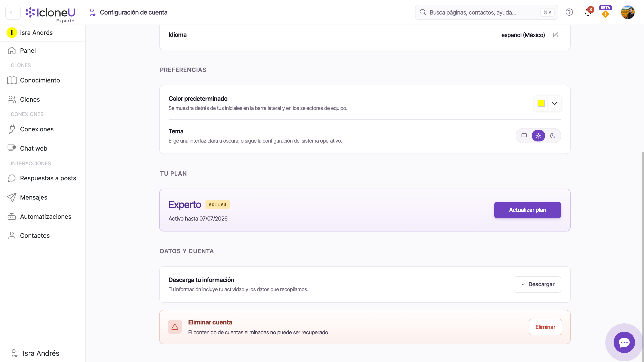
Task: Expand the default color dropdown chevron
Action: coord(554,103)
